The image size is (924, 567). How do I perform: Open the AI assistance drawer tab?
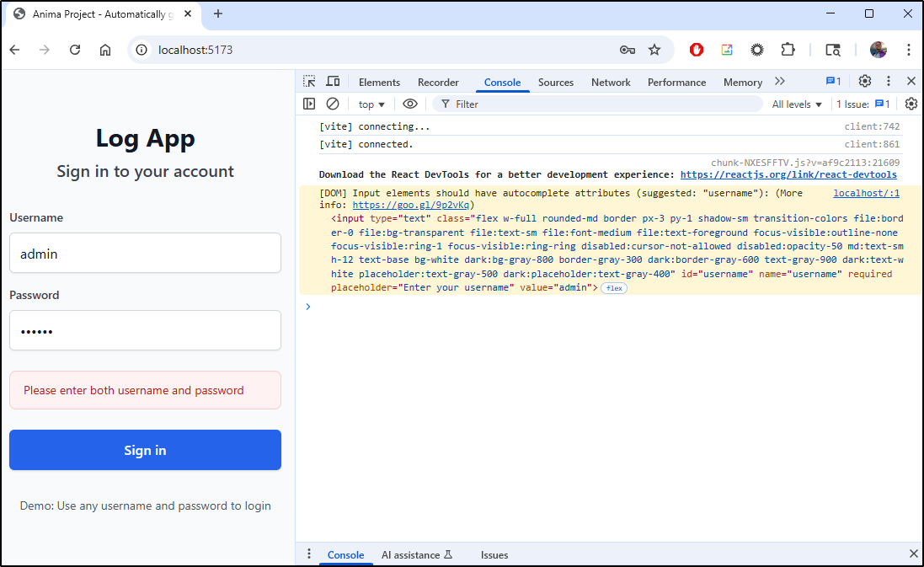(417, 554)
